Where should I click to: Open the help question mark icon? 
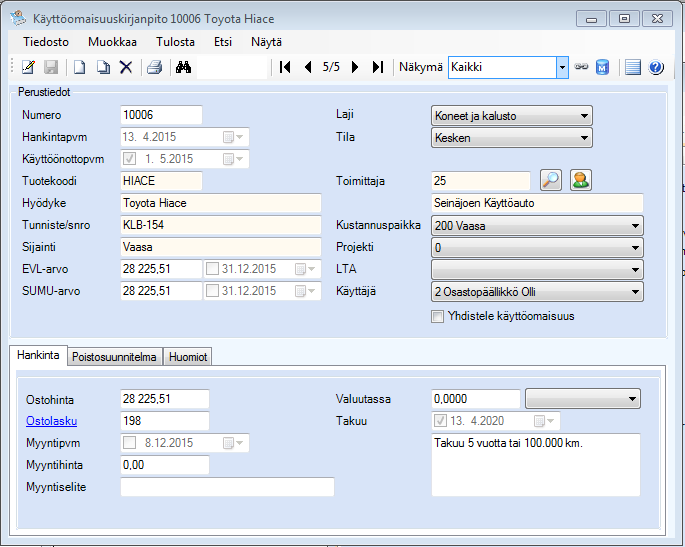pos(656,67)
